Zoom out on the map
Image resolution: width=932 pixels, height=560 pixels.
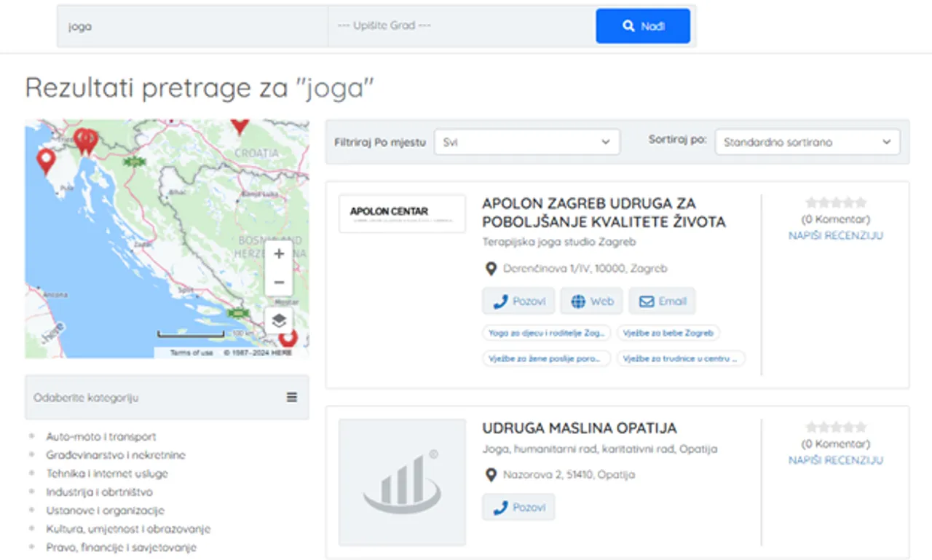[279, 282]
